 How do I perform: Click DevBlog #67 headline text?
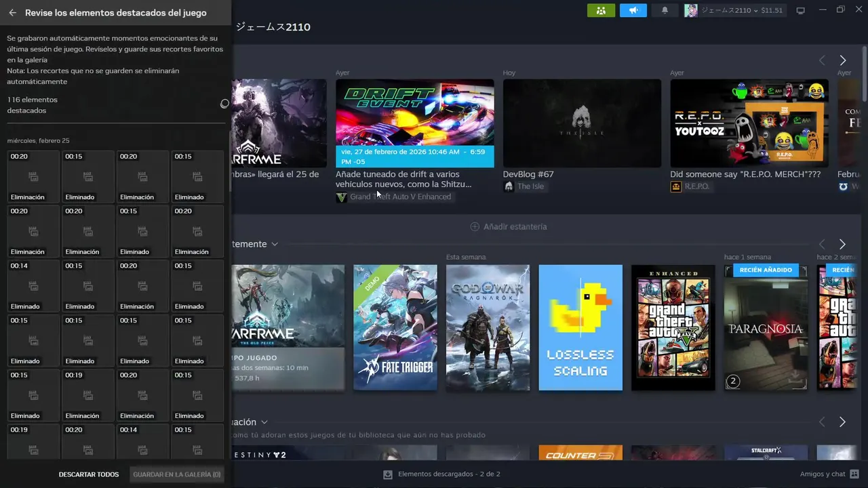[528, 174]
